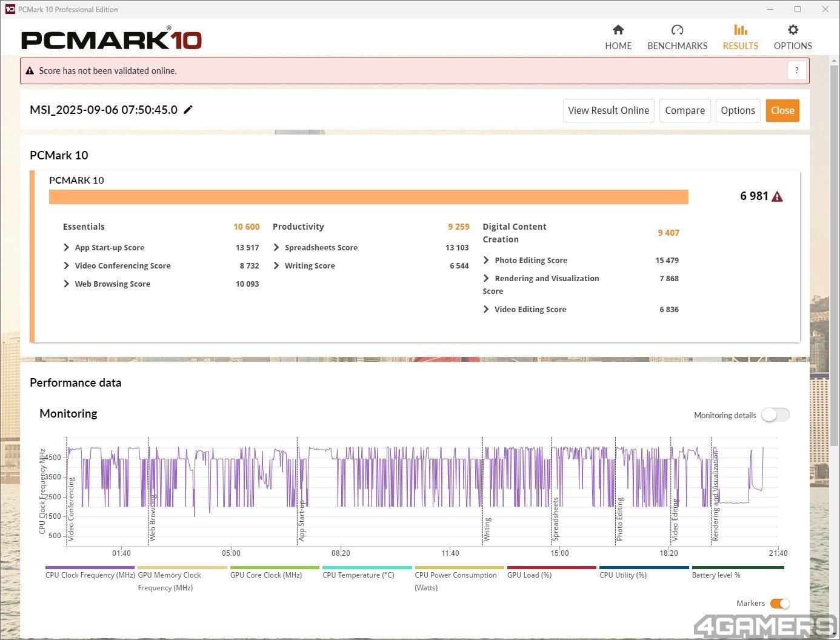Click the alert icon in validation banner
The width and height of the screenshot is (840, 640).
point(30,71)
